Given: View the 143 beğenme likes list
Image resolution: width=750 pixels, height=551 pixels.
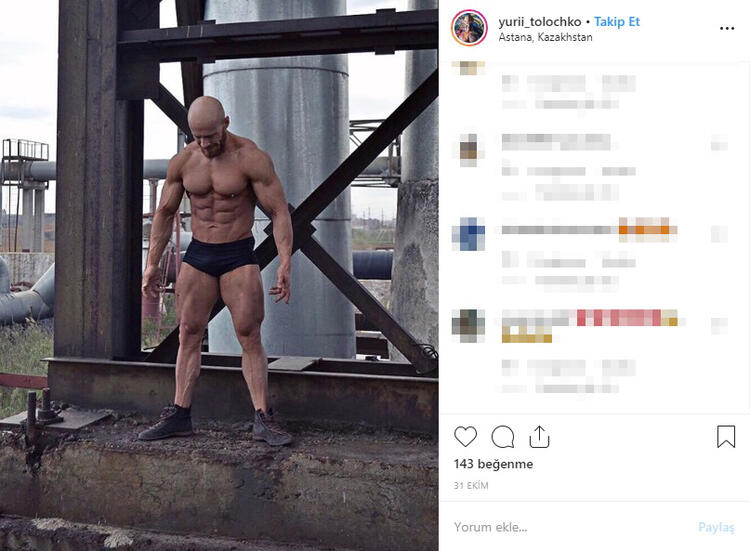Looking at the screenshot, I should point(493,464).
